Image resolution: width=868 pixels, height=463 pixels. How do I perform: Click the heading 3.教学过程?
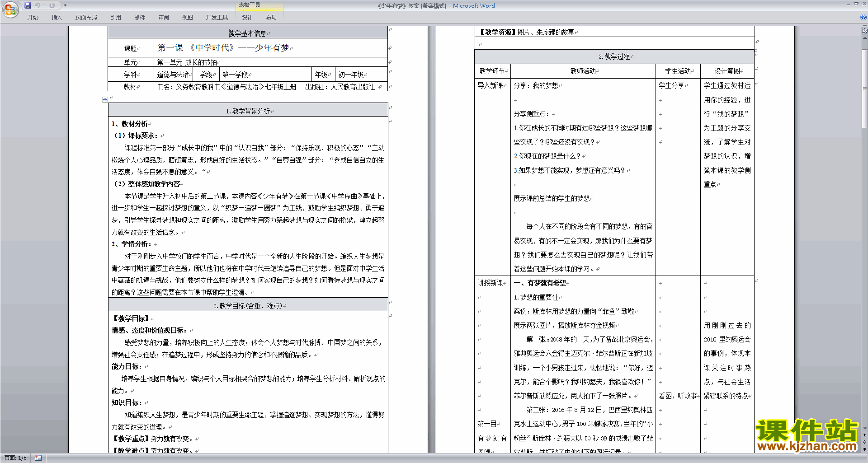point(614,56)
